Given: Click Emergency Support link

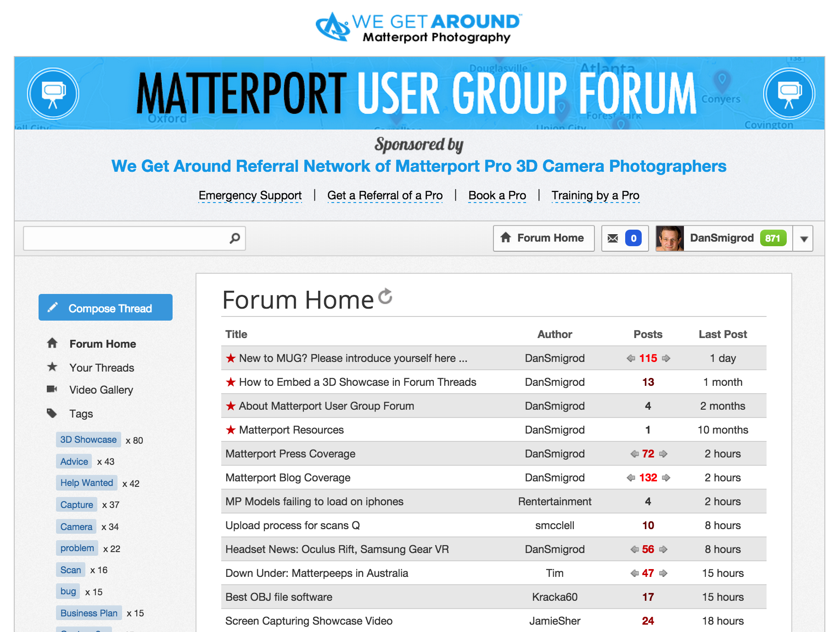Looking at the screenshot, I should click(x=250, y=196).
